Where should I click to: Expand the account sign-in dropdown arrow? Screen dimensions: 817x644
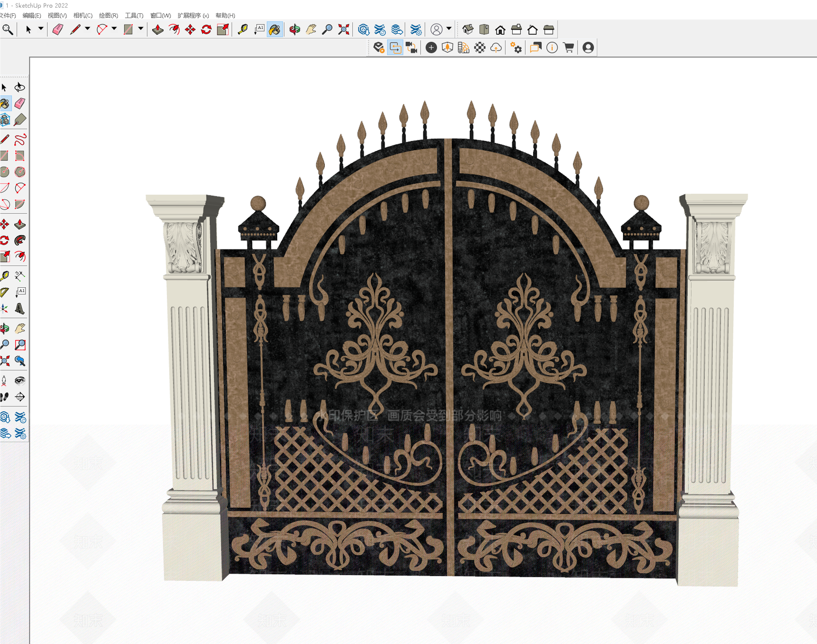[x=449, y=29]
